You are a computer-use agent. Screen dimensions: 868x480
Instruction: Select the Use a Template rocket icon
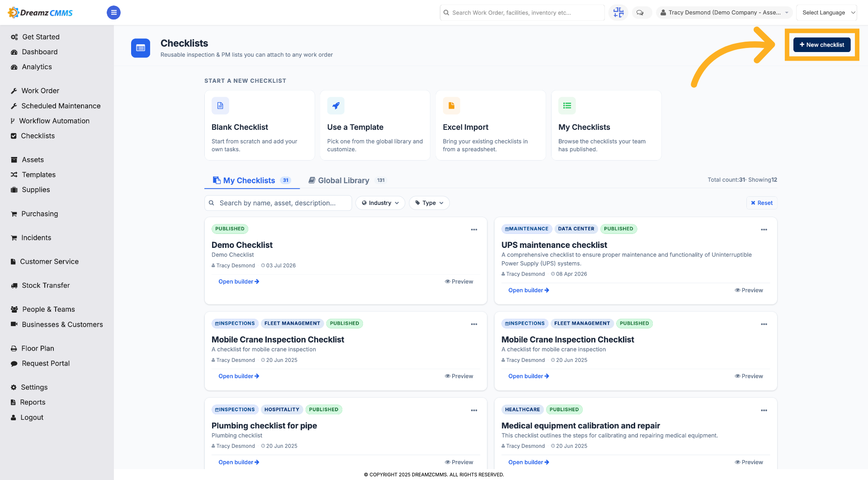click(336, 106)
